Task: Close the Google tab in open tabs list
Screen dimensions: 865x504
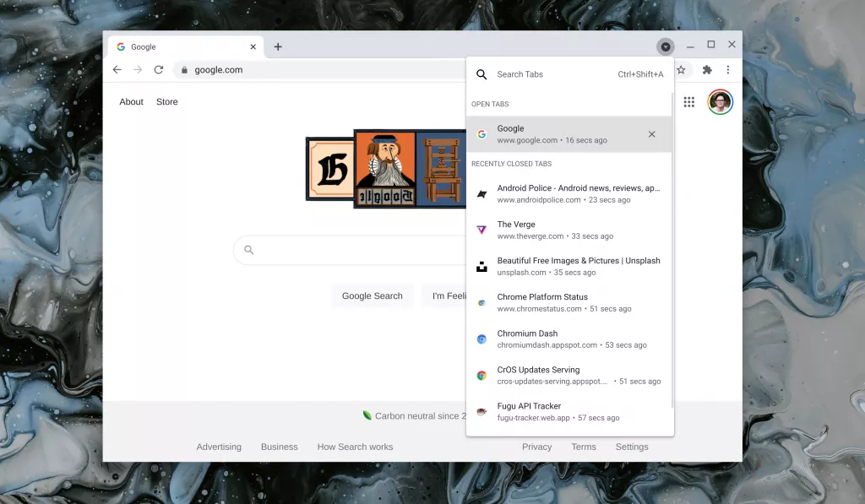Action: tap(651, 134)
